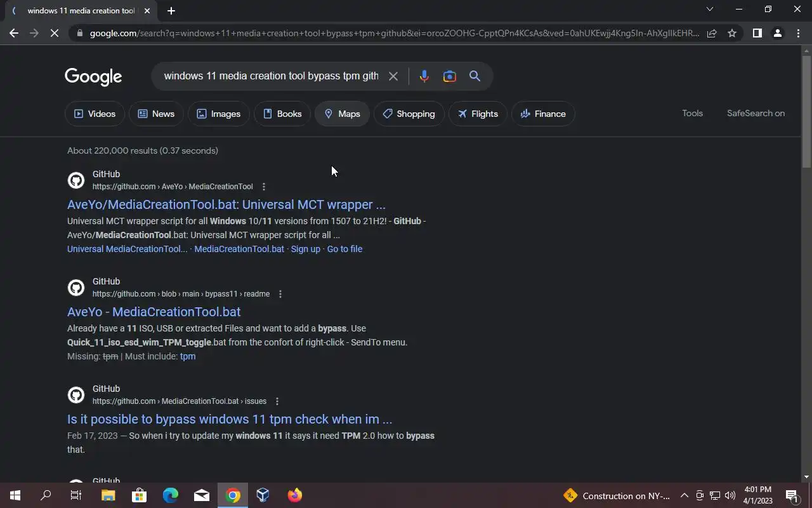
Task: Toggle SafeSearch on setting
Action: (x=756, y=113)
